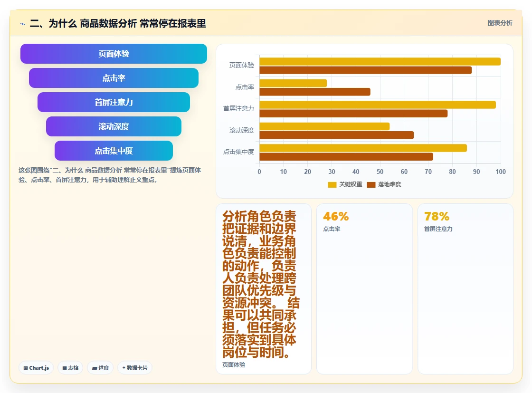Select the 首屏注意力 funnel stage
The width and height of the screenshot is (532, 393).
pos(114,102)
